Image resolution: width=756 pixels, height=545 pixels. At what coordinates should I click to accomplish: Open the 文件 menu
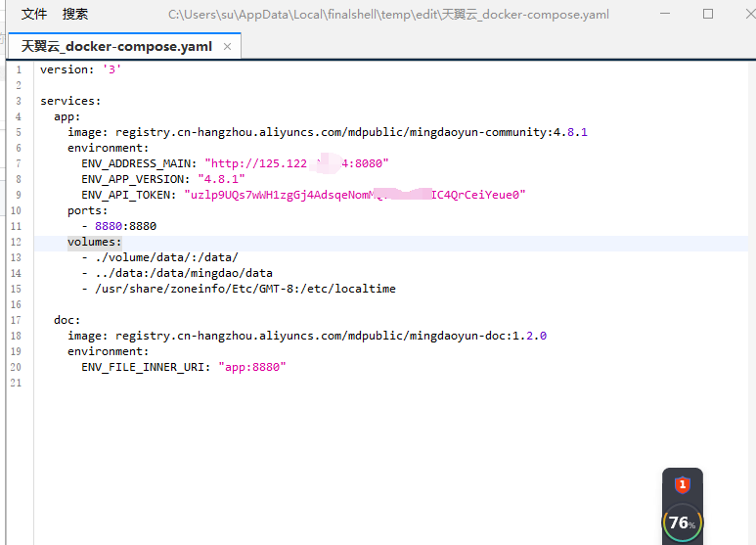click(34, 14)
